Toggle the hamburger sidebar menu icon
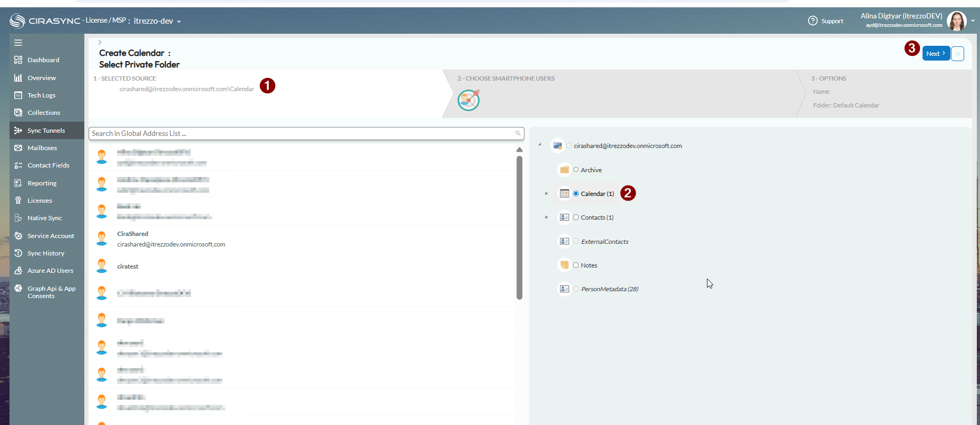Screen dimensions: 980x425 pyautogui.click(x=18, y=43)
